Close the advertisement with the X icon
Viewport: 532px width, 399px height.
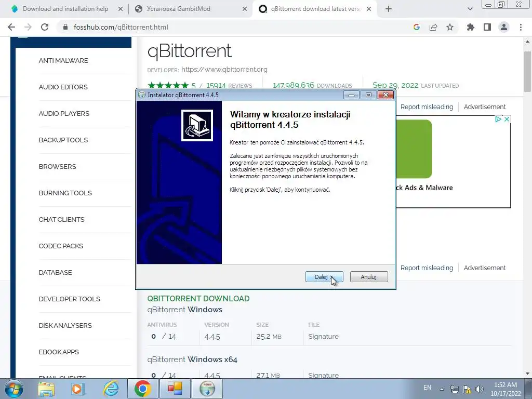[x=507, y=119]
